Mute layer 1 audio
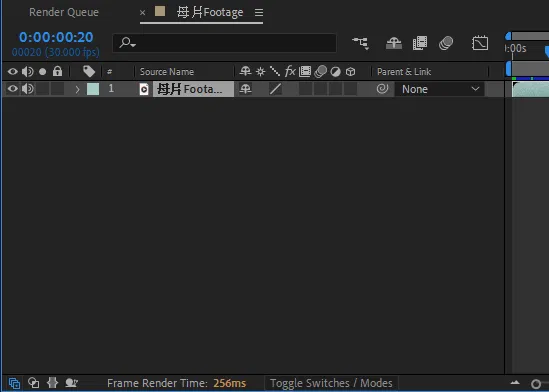This screenshot has width=549, height=392. pos(28,89)
